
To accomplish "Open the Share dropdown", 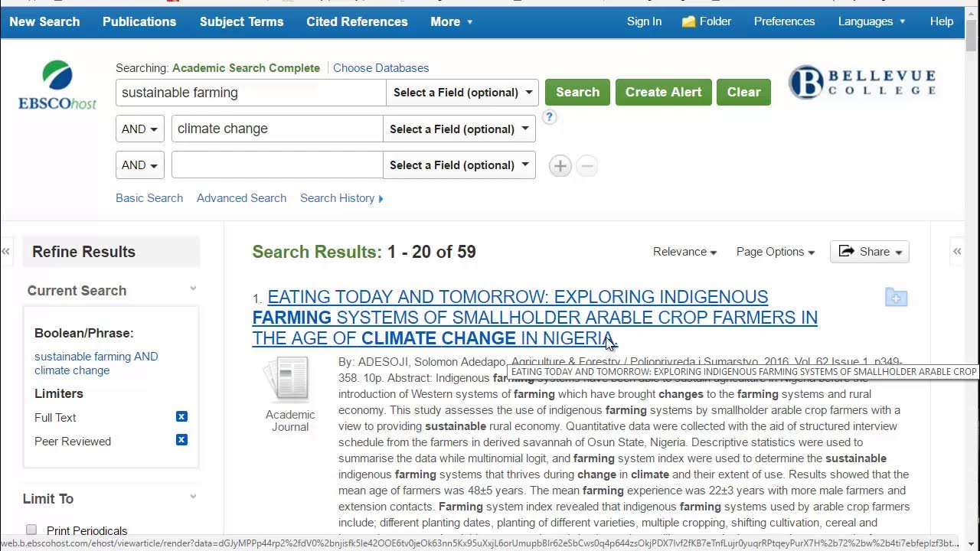I will click(870, 252).
